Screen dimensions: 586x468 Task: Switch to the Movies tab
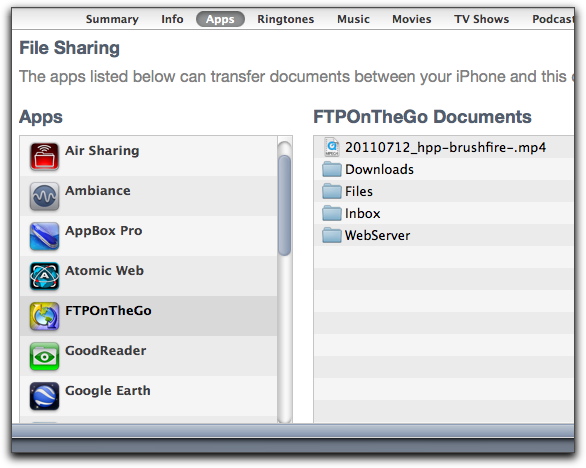coord(411,19)
